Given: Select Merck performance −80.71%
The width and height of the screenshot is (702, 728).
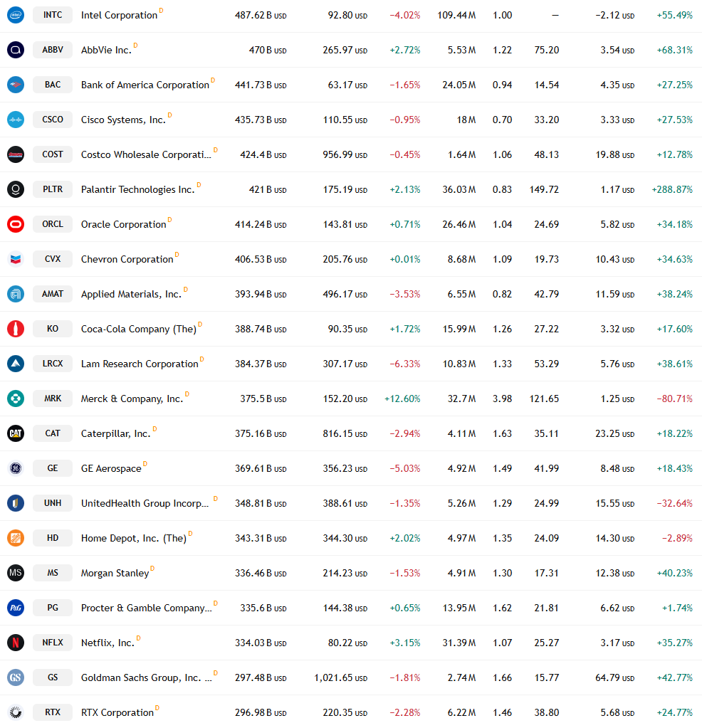Looking at the screenshot, I should (x=674, y=399).
